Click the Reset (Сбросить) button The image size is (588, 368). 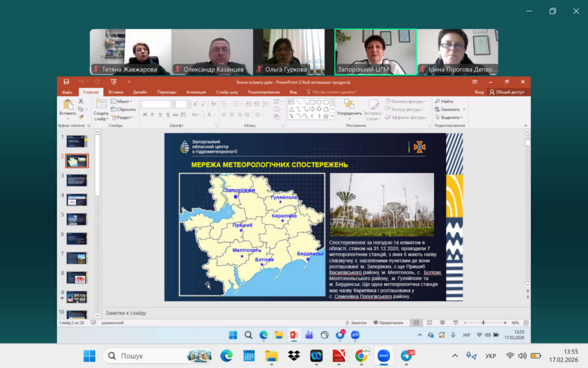click(123, 109)
